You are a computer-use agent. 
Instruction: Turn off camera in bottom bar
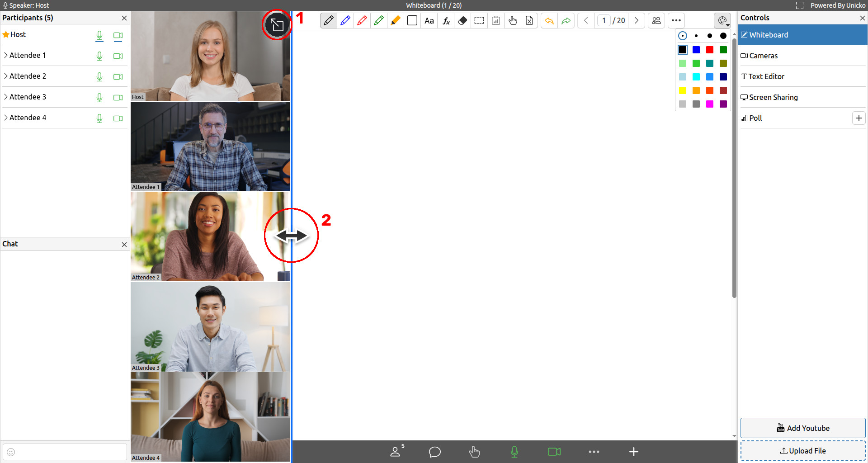[x=554, y=452]
